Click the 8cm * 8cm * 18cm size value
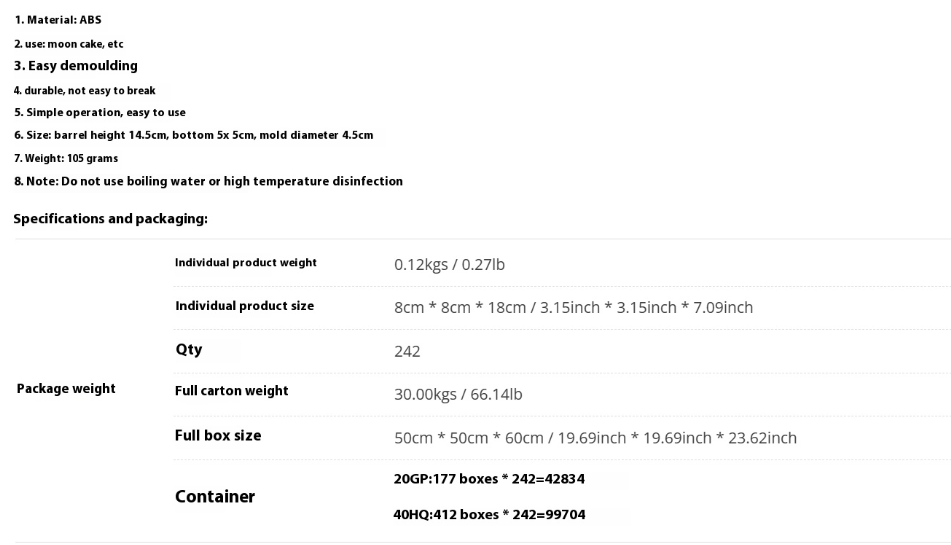The height and width of the screenshot is (545, 951). click(574, 308)
